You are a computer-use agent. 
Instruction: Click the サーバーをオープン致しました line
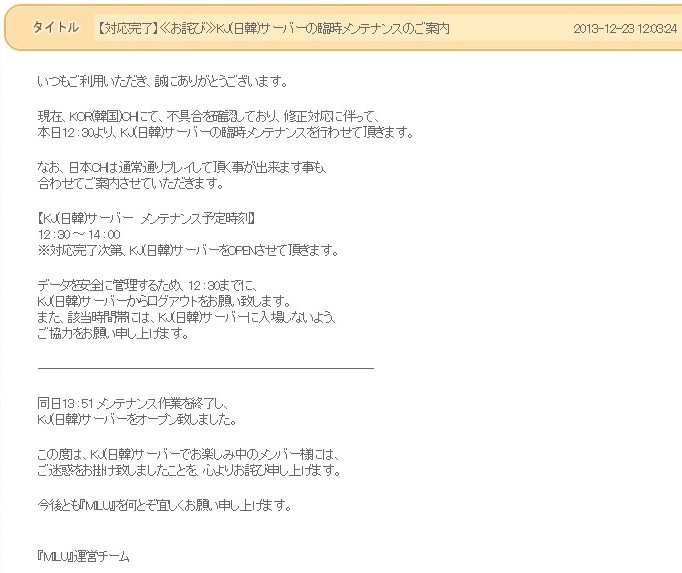pyautogui.click(x=136, y=418)
